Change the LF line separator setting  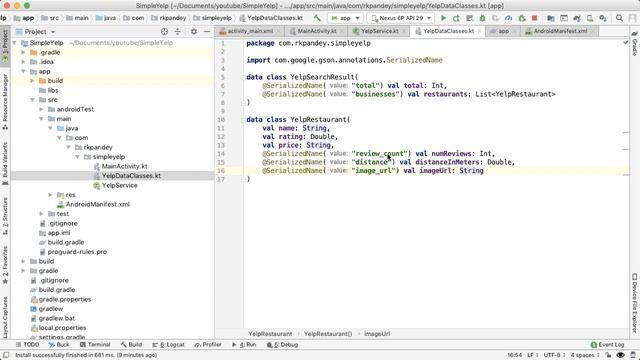[x=533, y=355]
